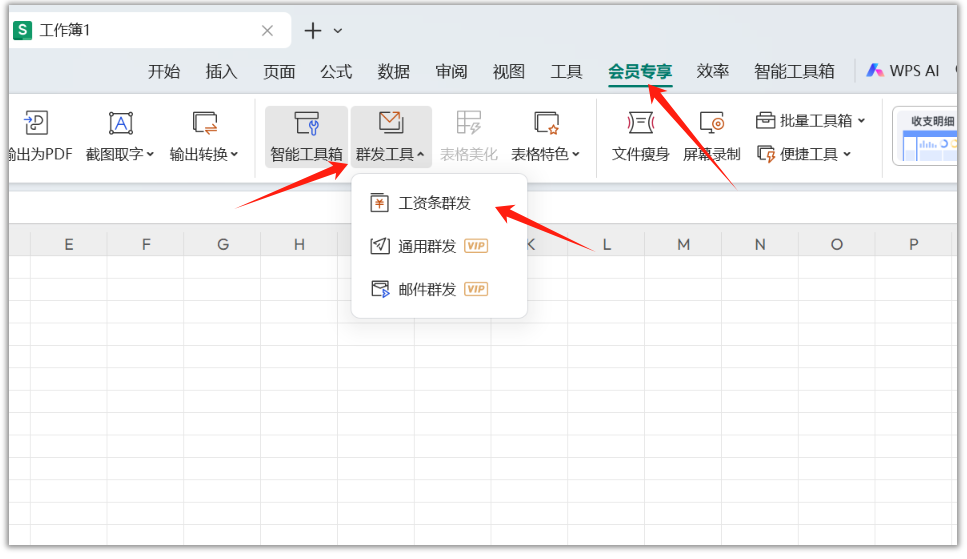Image resolution: width=967 pixels, height=559 pixels.
Task: Open the 智能工具箱 ribbon button icon
Action: click(x=307, y=123)
